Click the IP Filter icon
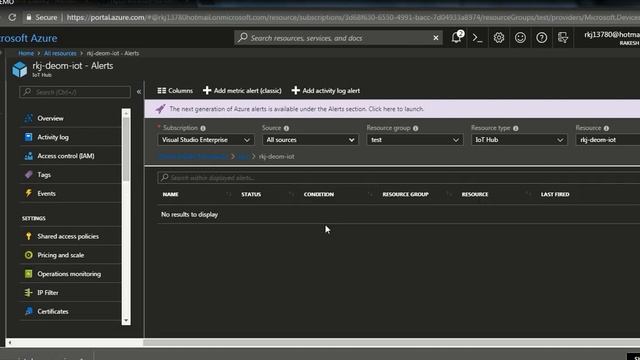Image resolution: width=640 pixels, height=360 pixels. tap(28, 293)
